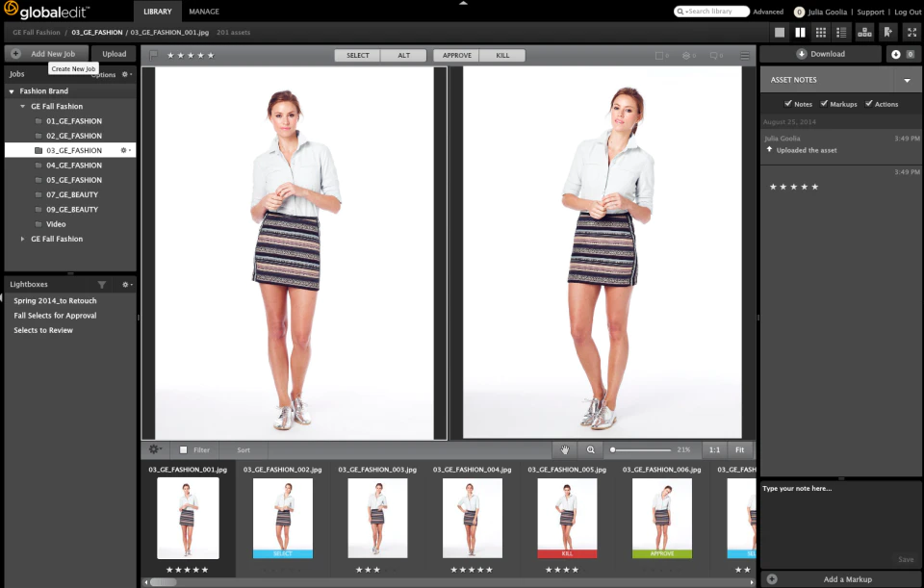Click the Lightboxes filter funnel icon

102,285
